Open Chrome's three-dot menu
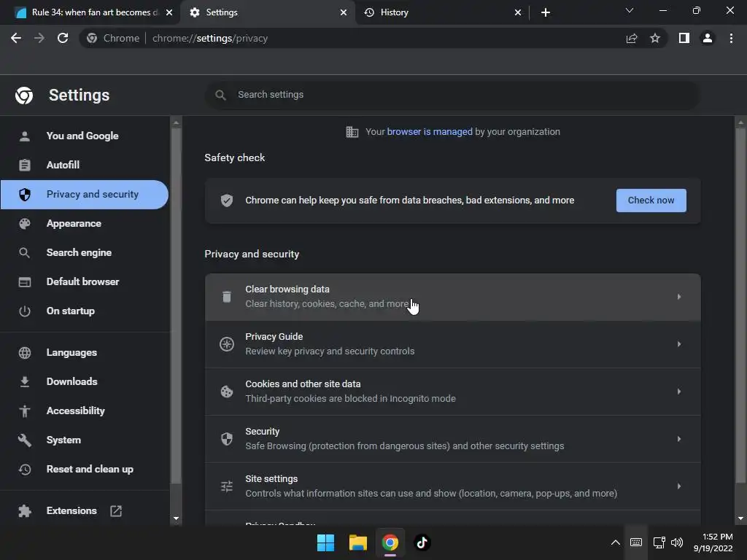This screenshot has width=747, height=560. click(x=731, y=38)
